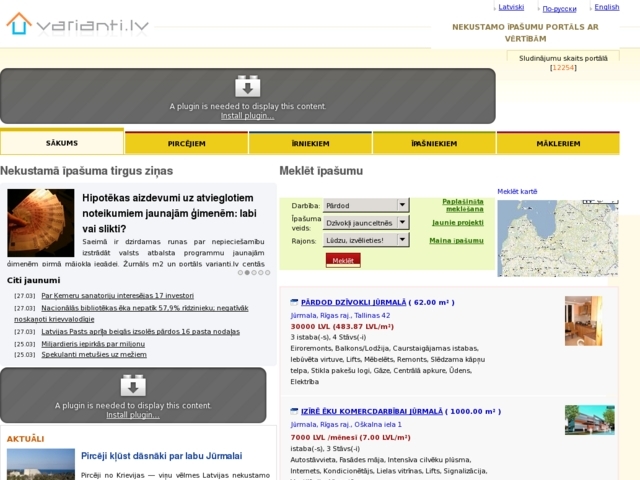Click the Latvia map under Meklēt kartē
This screenshot has width=640, height=480.
point(558,238)
